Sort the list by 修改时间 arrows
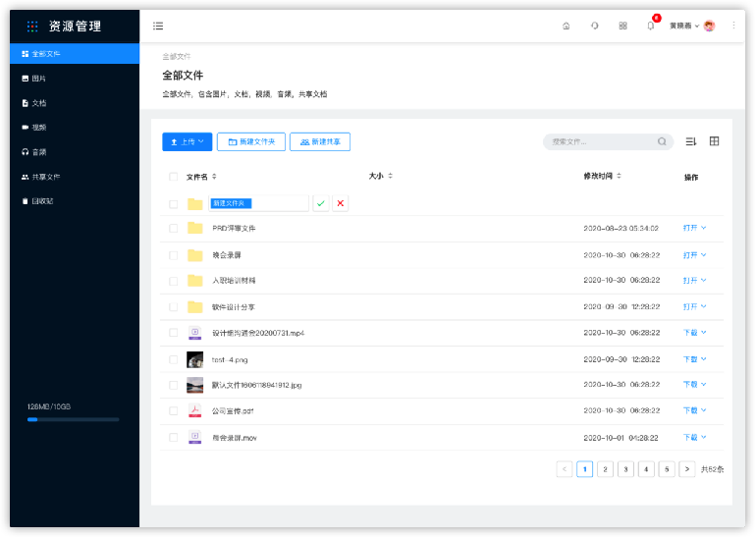The height and width of the screenshot is (538, 756). point(619,176)
